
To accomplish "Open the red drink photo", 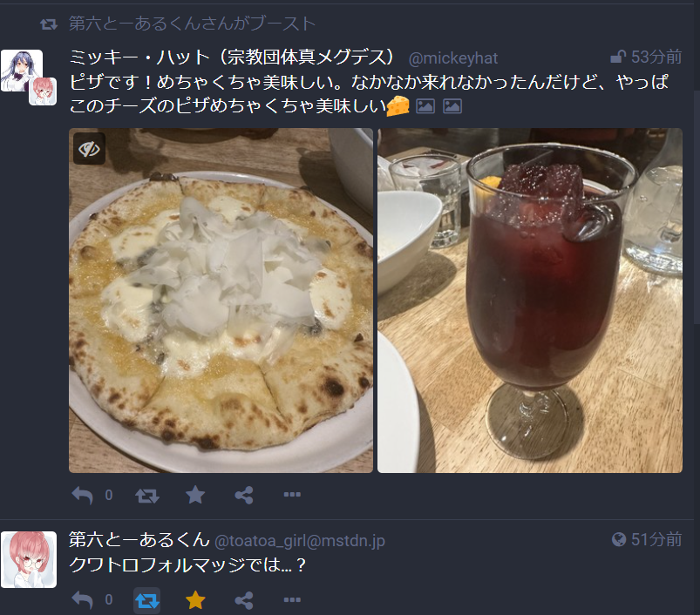I will pyautogui.click(x=530, y=301).
